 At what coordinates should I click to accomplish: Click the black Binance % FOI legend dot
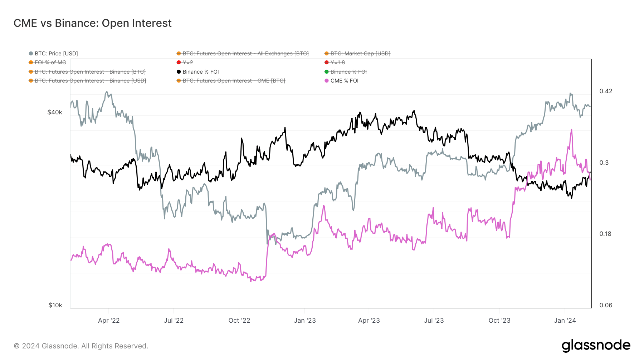pyautogui.click(x=179, y=72)
